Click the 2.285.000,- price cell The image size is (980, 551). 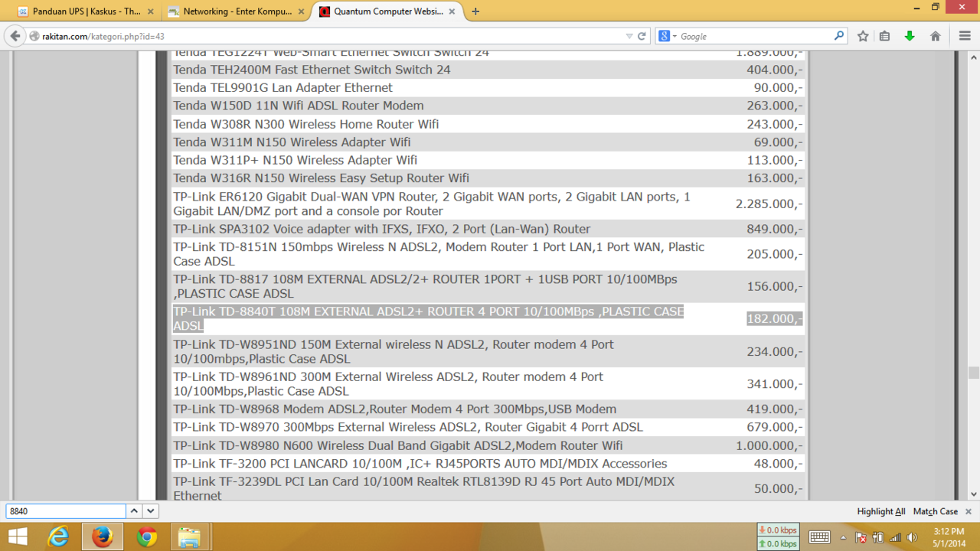(769, 204)
